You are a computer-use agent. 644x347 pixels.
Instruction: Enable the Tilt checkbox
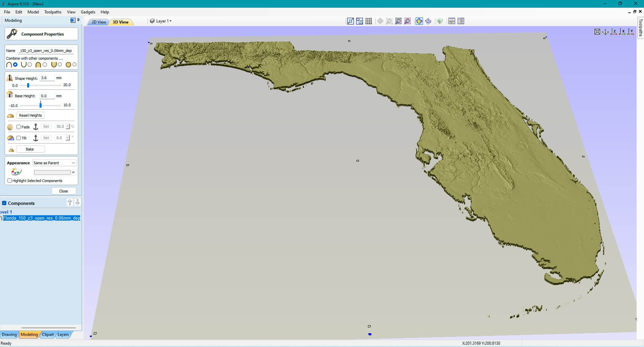(19, 138)
